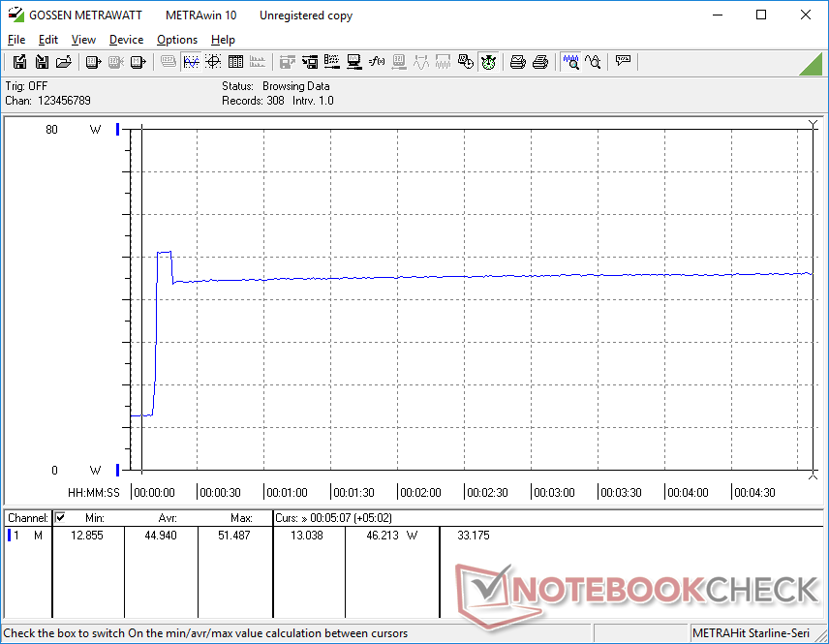829x644 pixels.
Task: Click the greyed multimeter stop transfer icon
Action: tap(116, 62)
